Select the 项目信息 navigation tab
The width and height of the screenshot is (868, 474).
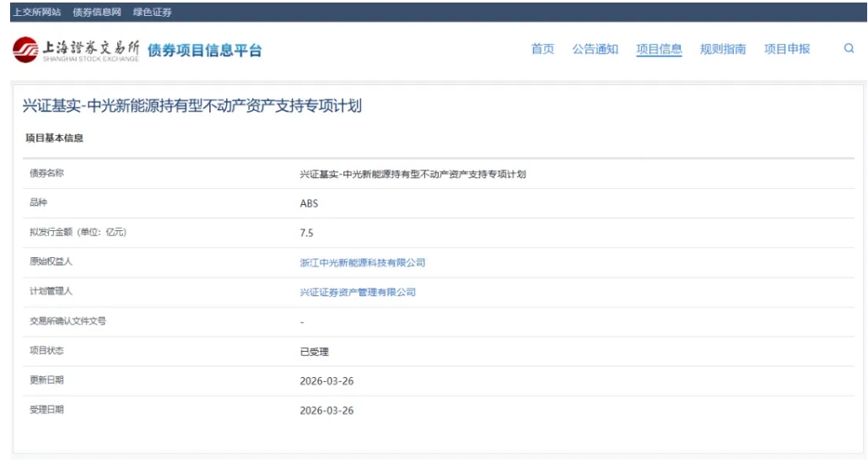[659, 49]
